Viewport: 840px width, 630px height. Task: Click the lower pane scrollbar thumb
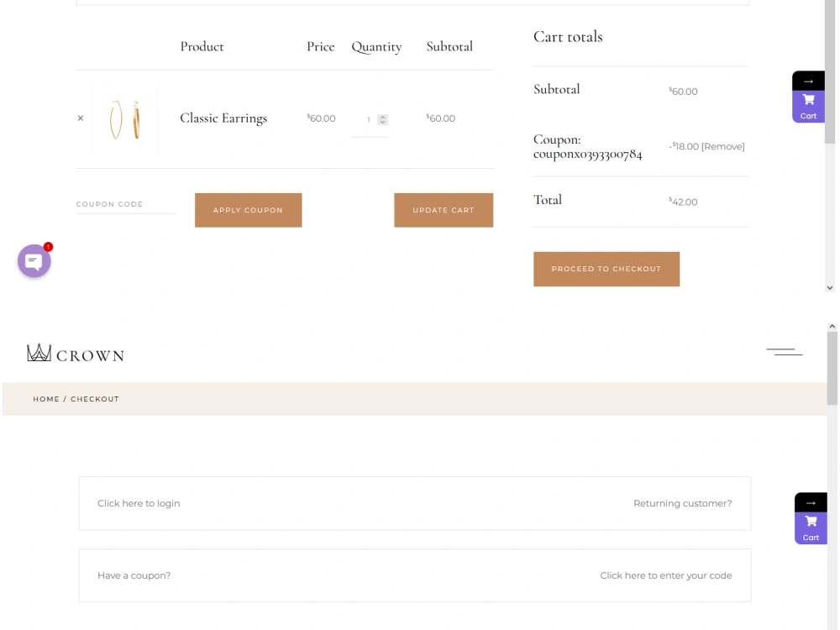pyautogui.click(x=832, y=369)
